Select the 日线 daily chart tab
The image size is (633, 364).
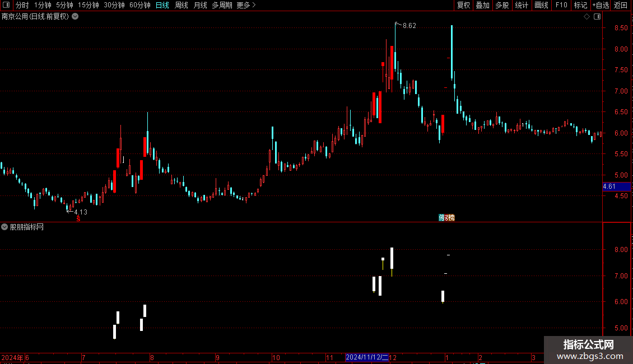pyautogui.click(x=162, y=5)
